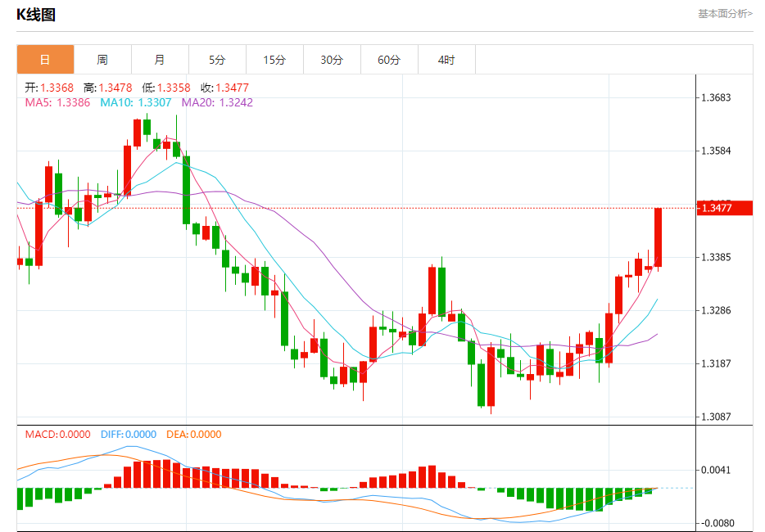Click the DEA:0.0000 label
Screen dimensions: 765x532
point(193,434)
